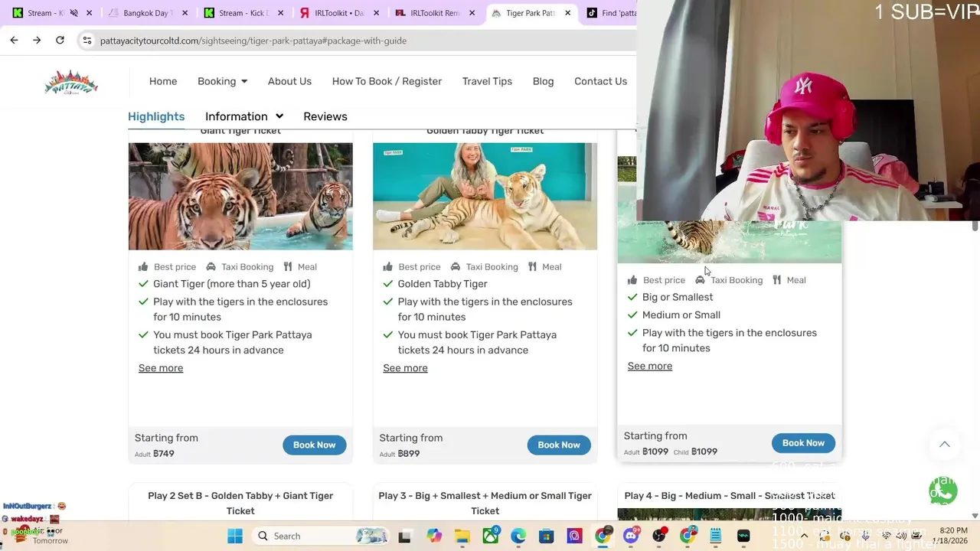Click Meal cutlery icon on third ticket card

[777, 280]
